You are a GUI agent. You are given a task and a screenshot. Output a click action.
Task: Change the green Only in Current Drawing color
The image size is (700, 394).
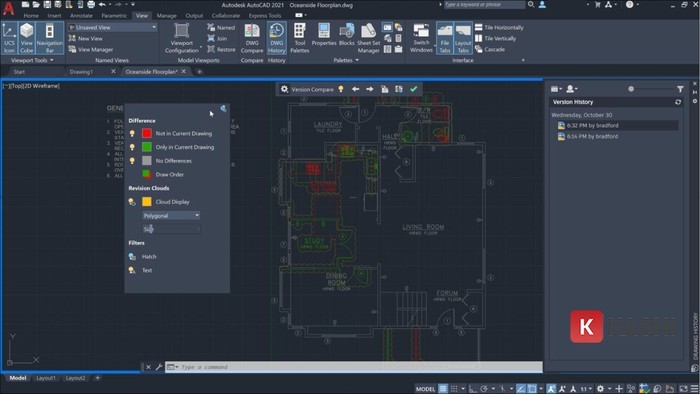146,147
